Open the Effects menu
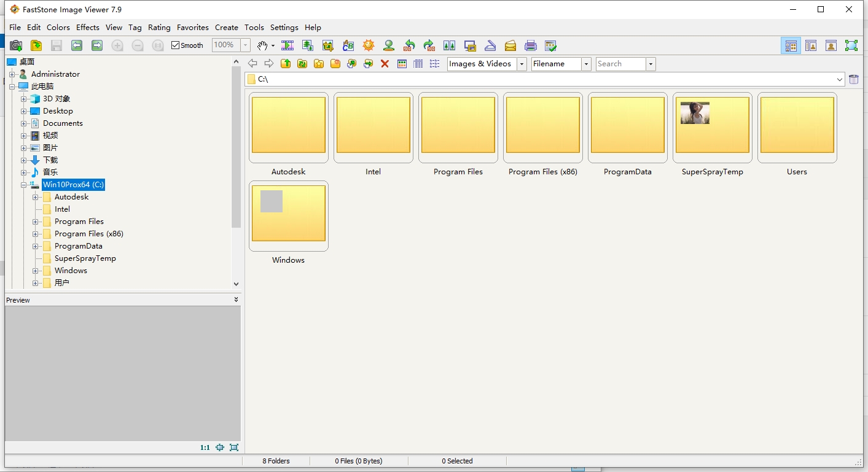 [88, 27]
